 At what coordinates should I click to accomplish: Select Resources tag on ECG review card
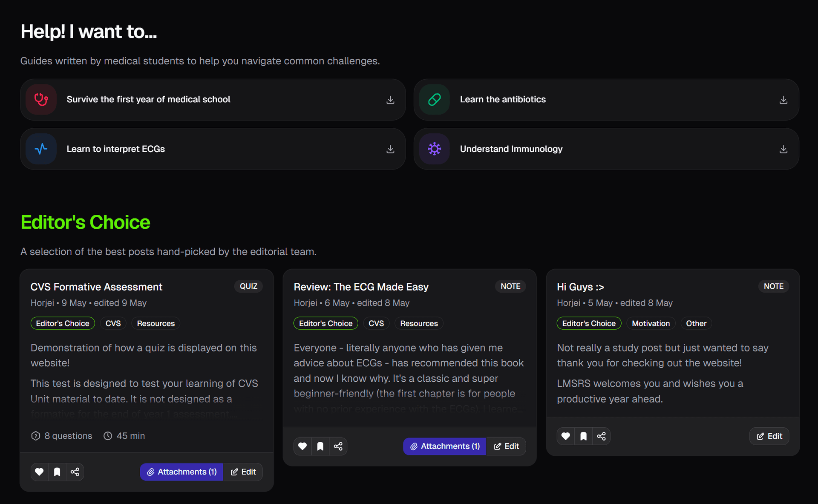[419, 323]
